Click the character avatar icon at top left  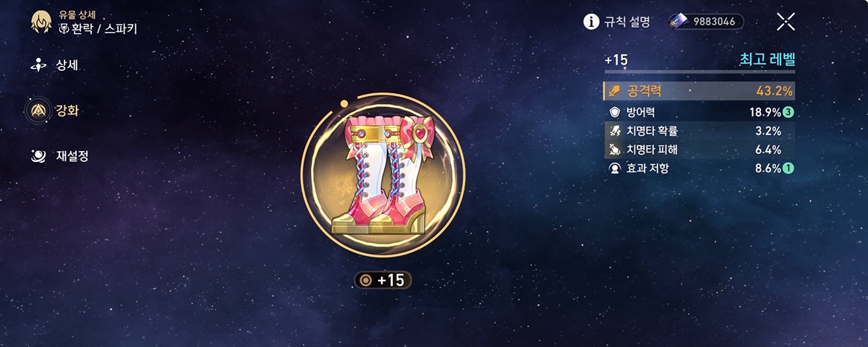click(x=41, y=22)
